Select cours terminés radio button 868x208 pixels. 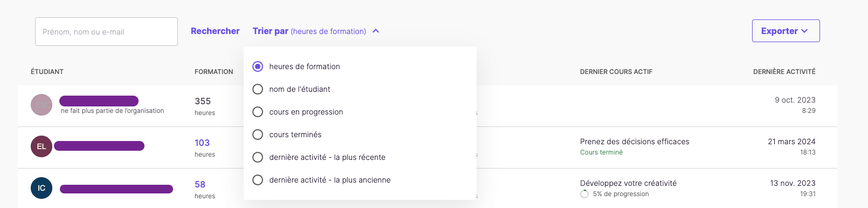[258, 135]
